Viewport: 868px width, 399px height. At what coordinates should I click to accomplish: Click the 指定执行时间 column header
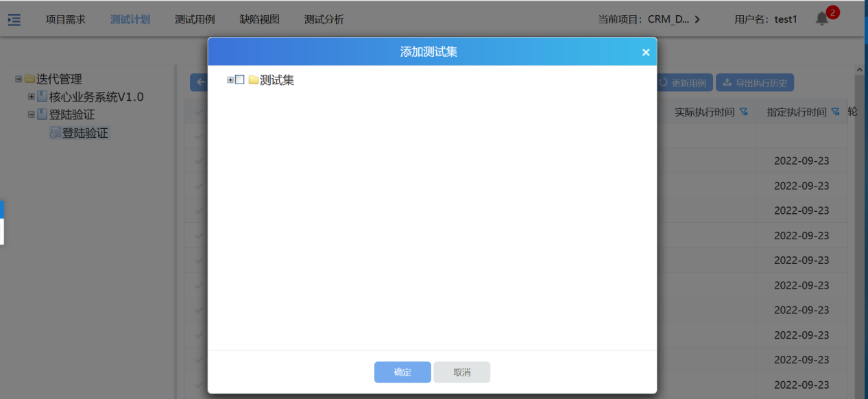tap(797, 112)
